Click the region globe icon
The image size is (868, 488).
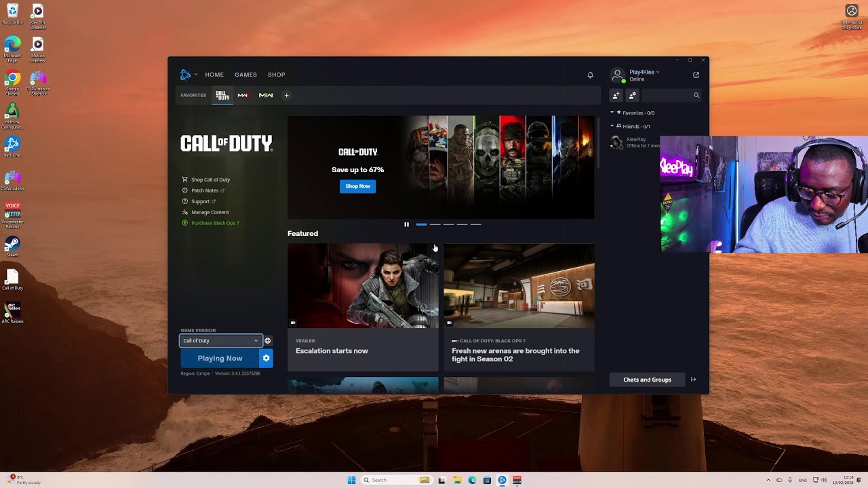pyautogui.click(x=268, y=341)
